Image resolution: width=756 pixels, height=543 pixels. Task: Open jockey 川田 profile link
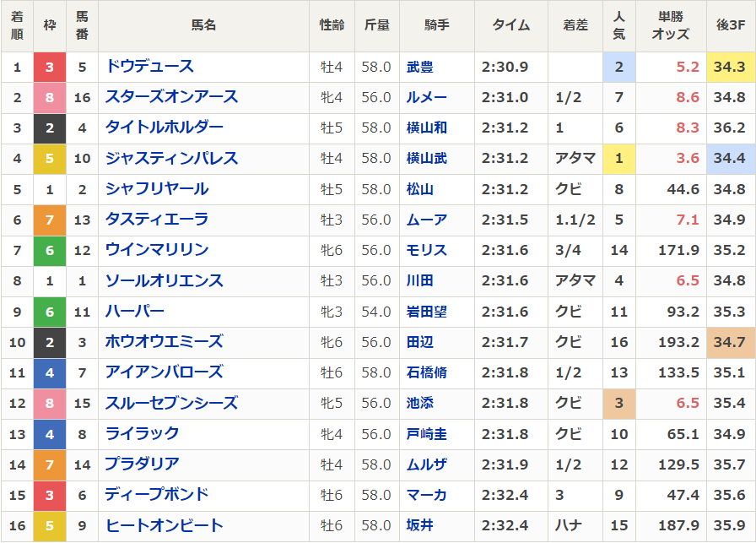point(420,280)
